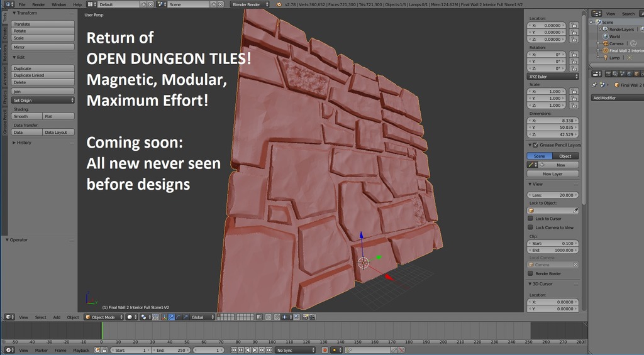Open the XYZ Euler rotation mode dropdown
The width and height of the screenshot is (644, 355).
click(553, 77)
